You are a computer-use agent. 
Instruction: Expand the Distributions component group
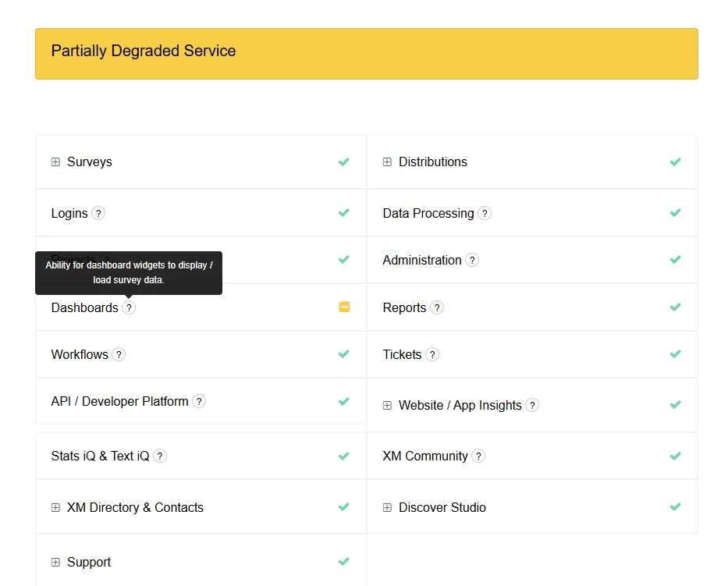tap(387, 162)
